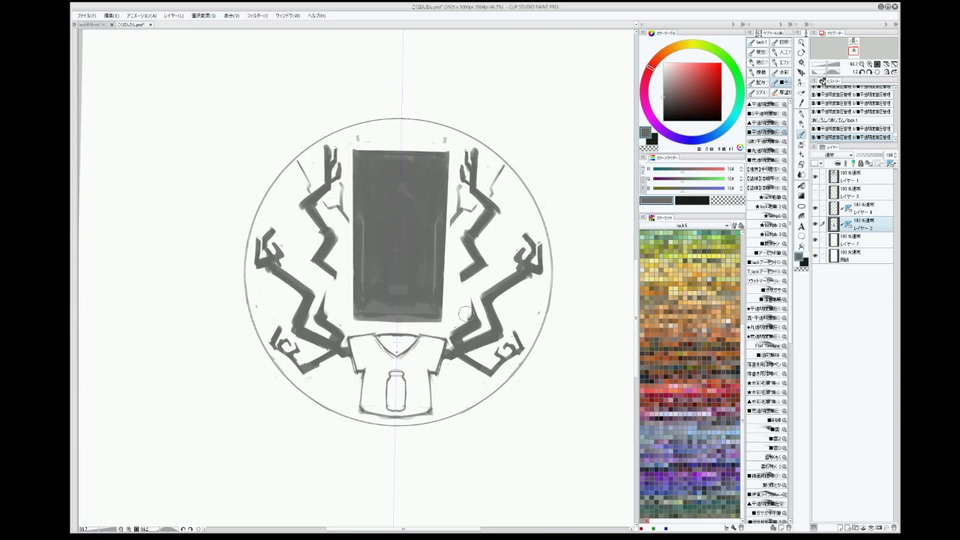Select the Eyedropper tool in toolbar
The width and height of the screenshot is (960, 540).
801,103
